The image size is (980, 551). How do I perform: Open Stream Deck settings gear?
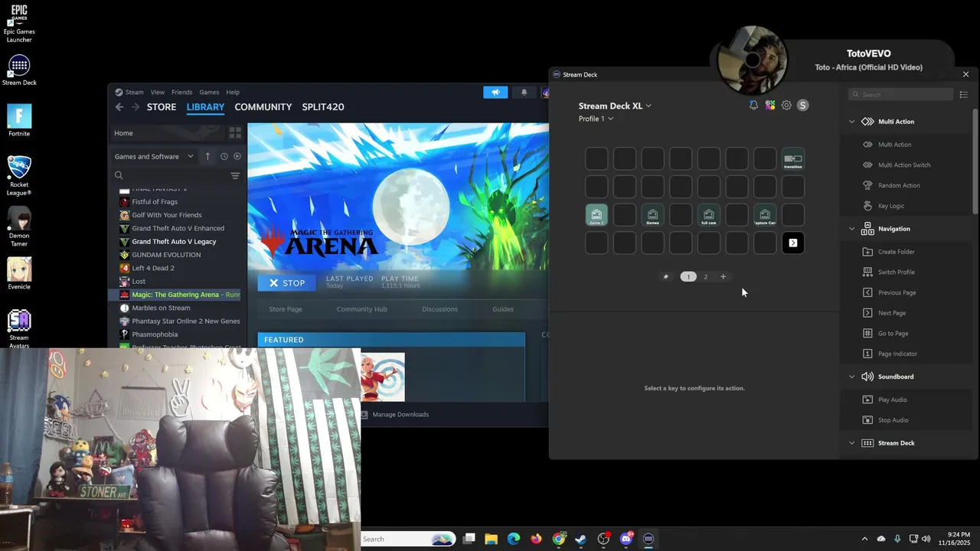point(786,106)
